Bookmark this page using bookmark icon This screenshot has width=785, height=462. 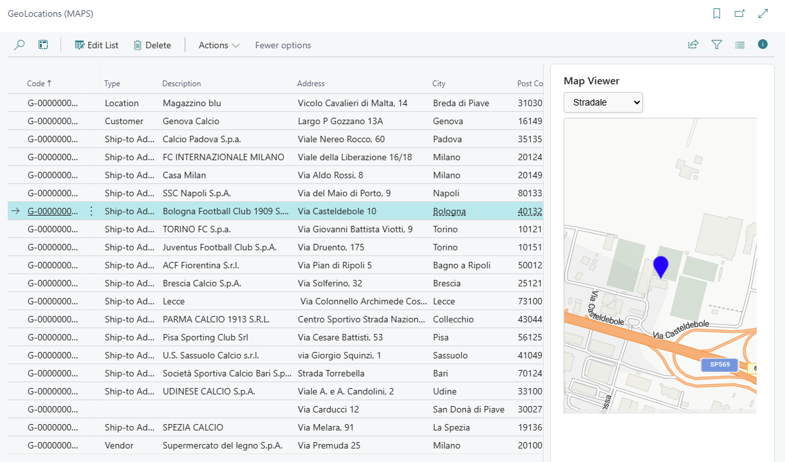click(716, 14)
